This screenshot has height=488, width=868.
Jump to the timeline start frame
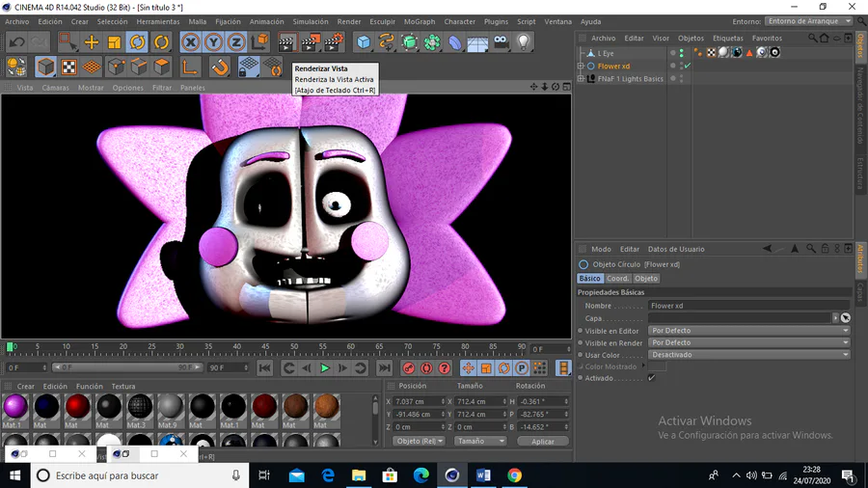(x=265, y=367)
